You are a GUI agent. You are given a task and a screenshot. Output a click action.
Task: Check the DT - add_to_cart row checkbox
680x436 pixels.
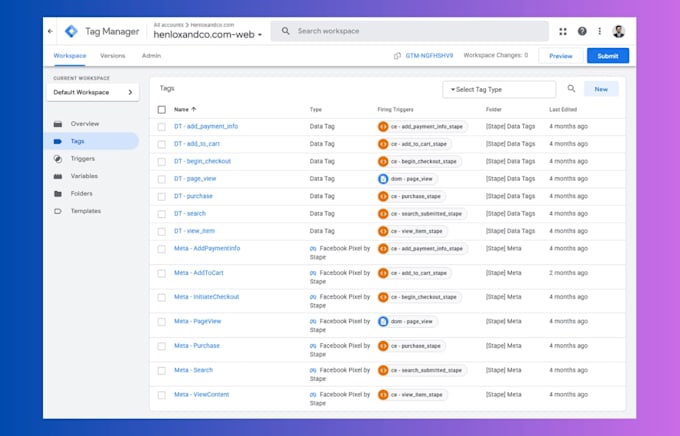tap(162, 144)
